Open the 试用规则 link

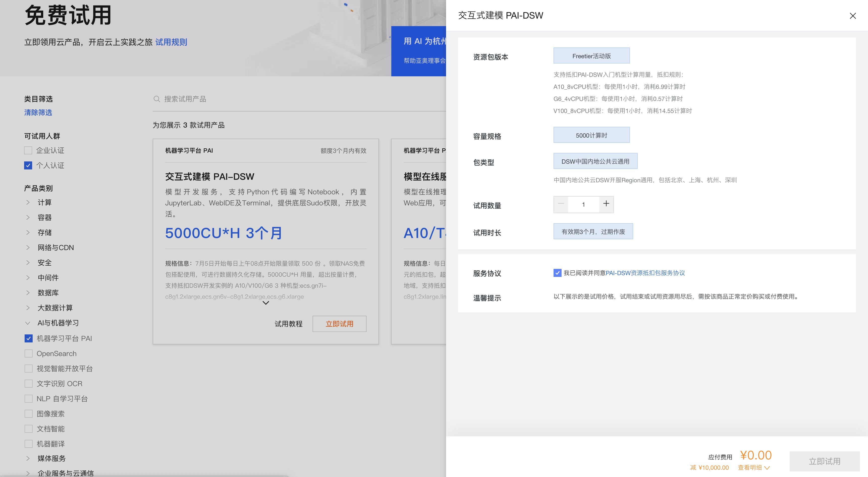pyautogui.click(x=171, y=42)
